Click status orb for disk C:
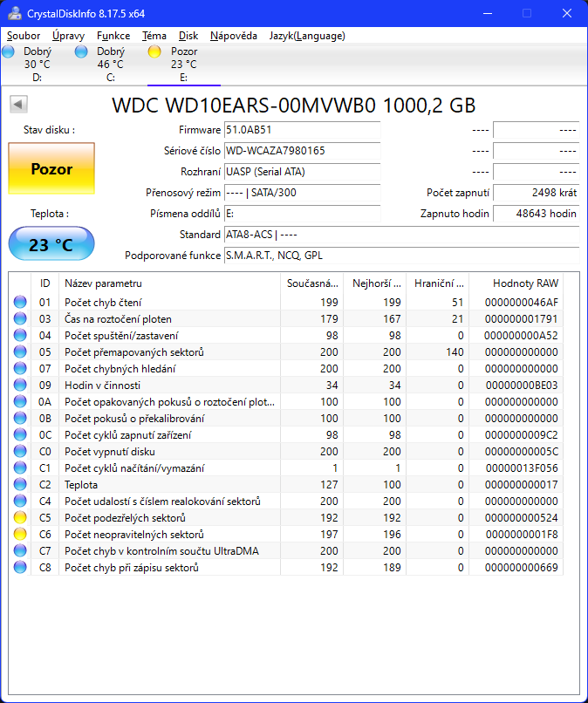This screenshot has width=588, height=703. [x=81, y=51]
